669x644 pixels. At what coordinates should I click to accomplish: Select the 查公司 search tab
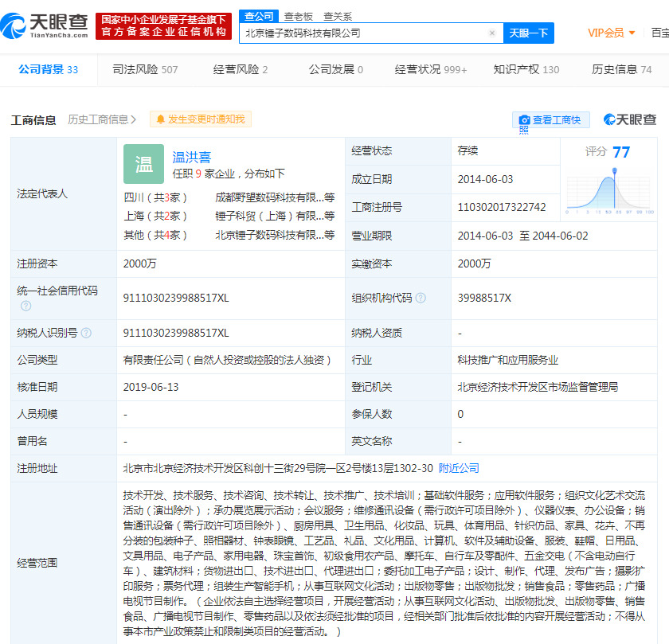click(259, 16)
